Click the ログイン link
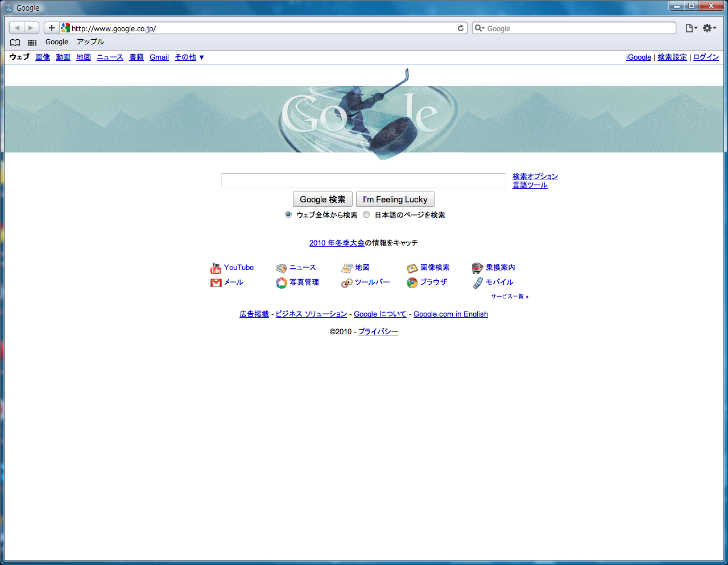 [706, 57]
